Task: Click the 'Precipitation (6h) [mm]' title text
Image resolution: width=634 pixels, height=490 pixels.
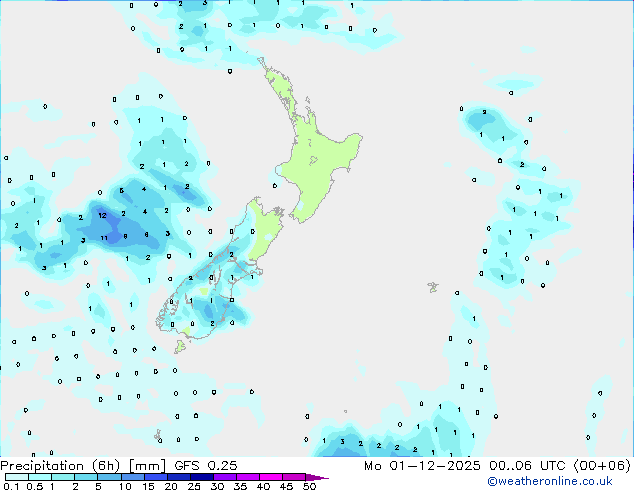Action: tap(83, 466)
